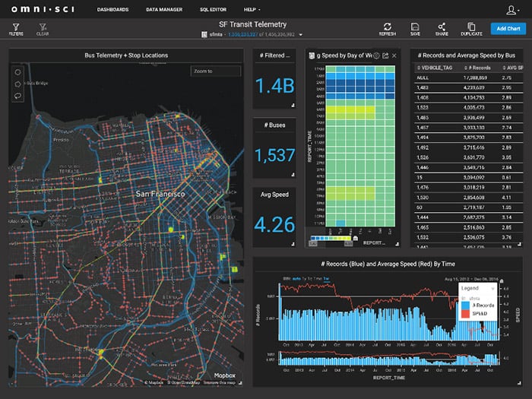Share this dashboard
This screenshot has height=399, width=532.
(x=442, y=27)
